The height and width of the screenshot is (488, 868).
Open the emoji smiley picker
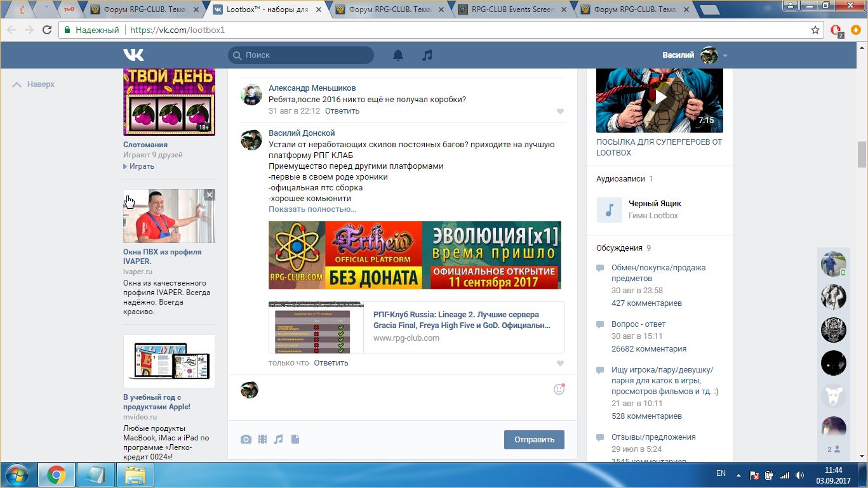click(x=559, y=389)
